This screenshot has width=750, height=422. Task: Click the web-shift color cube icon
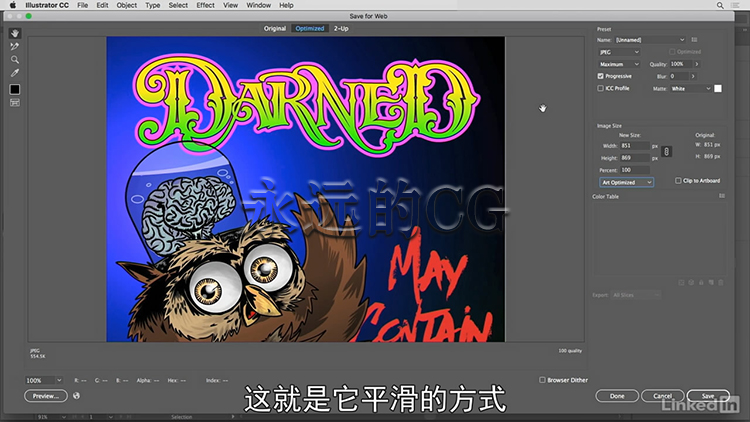[x=691, y=283]
